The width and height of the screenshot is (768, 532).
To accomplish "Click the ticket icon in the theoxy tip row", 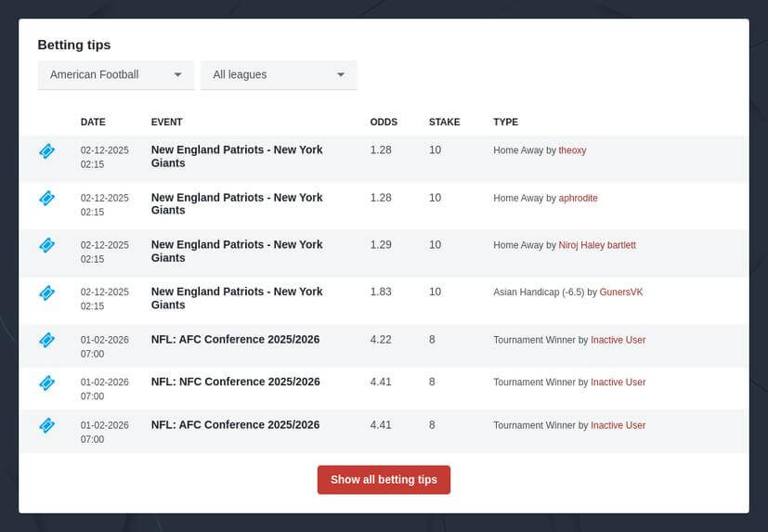I will 47,151.
